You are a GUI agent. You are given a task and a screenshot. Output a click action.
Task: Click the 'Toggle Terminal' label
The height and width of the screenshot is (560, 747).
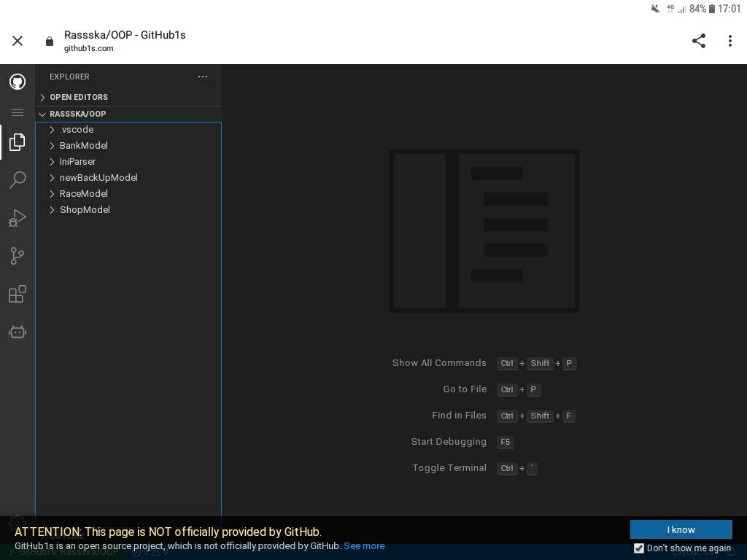click(449, 468)
